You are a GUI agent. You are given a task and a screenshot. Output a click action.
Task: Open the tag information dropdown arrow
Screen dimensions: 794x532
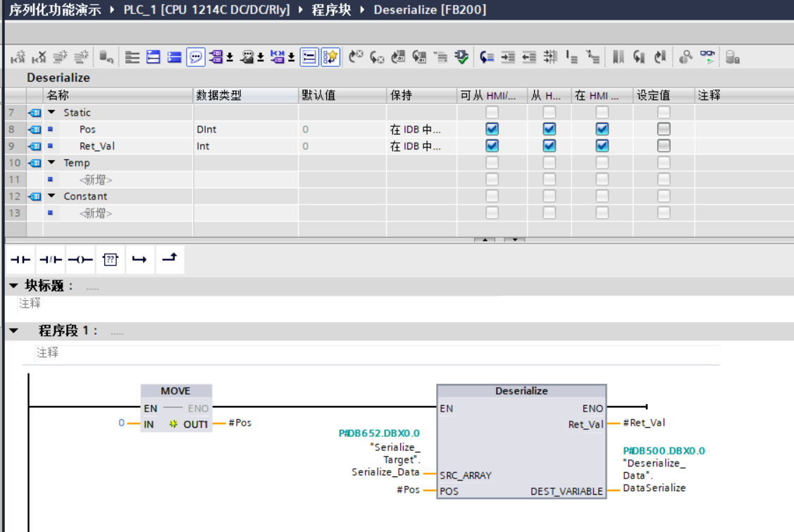click(x=260, y=57)
